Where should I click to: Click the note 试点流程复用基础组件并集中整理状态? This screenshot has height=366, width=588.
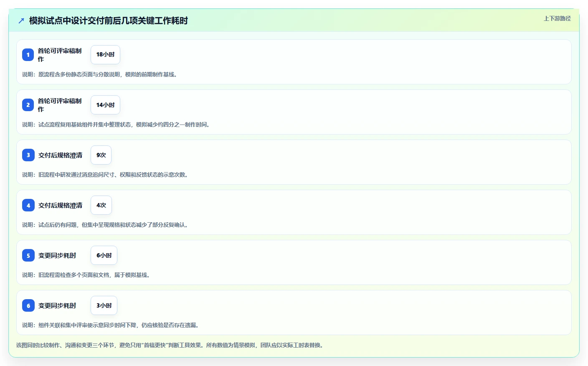pos(117,125)
